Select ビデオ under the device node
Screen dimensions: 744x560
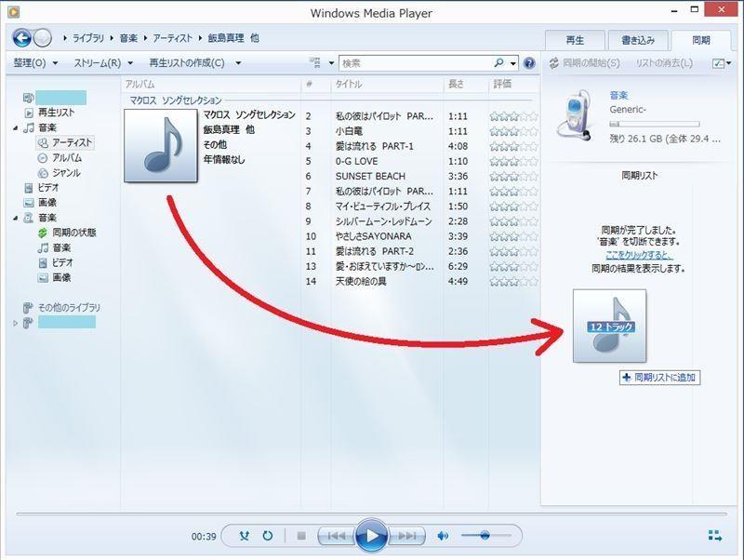click(x=62, y=262)
